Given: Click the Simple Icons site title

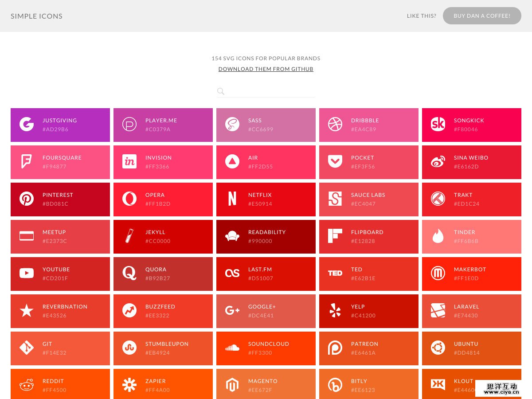Looking at the screenshot, I should tap(36, 16).
